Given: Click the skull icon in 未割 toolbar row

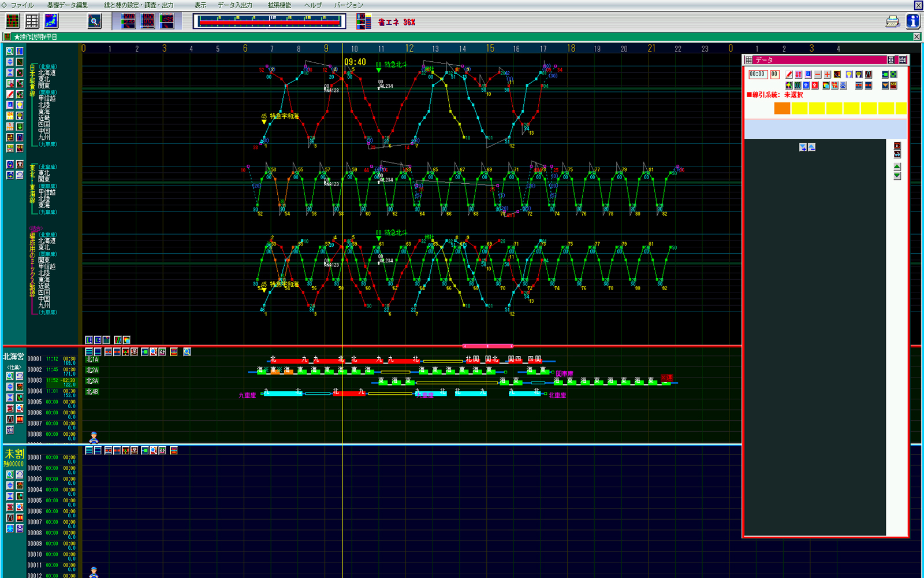Looking at the screenshot, I should pos(134,450).
